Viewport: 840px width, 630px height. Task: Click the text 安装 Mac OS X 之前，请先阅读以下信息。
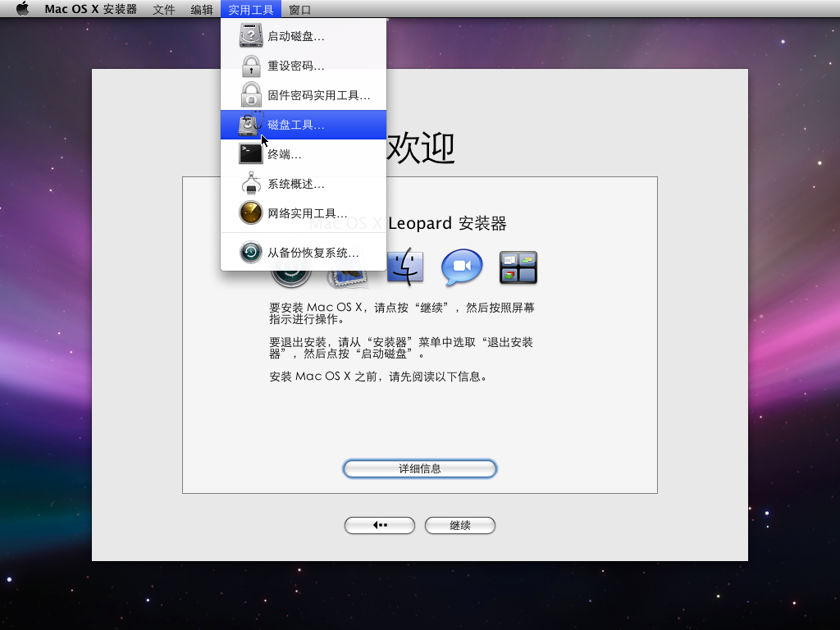tap(378, 377)
